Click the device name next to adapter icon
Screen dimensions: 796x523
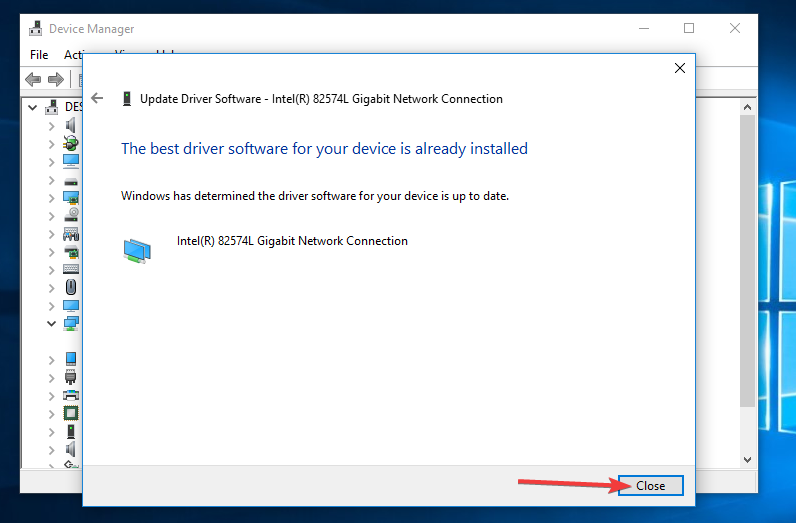point(292,241)
